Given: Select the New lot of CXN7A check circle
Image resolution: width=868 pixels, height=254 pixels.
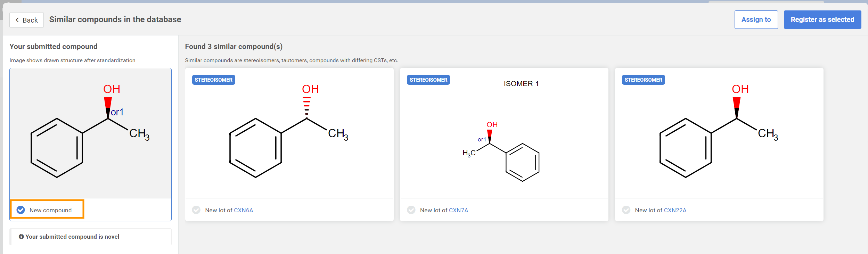Looking at the screenshot, I should [x=411, y=210].
